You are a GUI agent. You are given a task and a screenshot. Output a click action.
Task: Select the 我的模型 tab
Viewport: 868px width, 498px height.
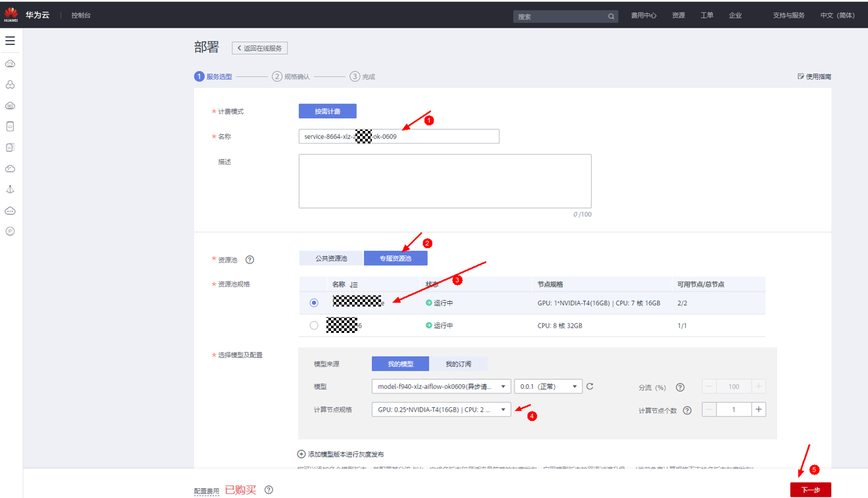pyautogui.click(x=400, y=364)
